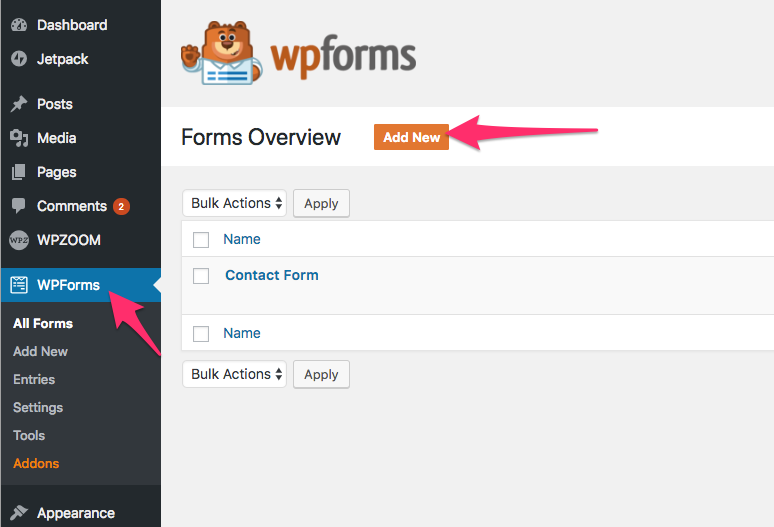Click the WPForms form icon in sidebar
The image size is (774, 527).
click(19, 285)
